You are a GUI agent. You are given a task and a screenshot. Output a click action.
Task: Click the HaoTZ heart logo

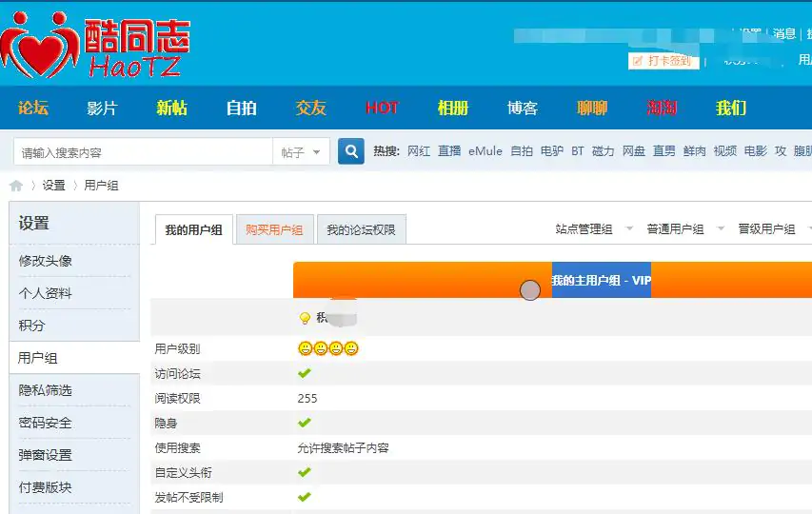point(96,45)
